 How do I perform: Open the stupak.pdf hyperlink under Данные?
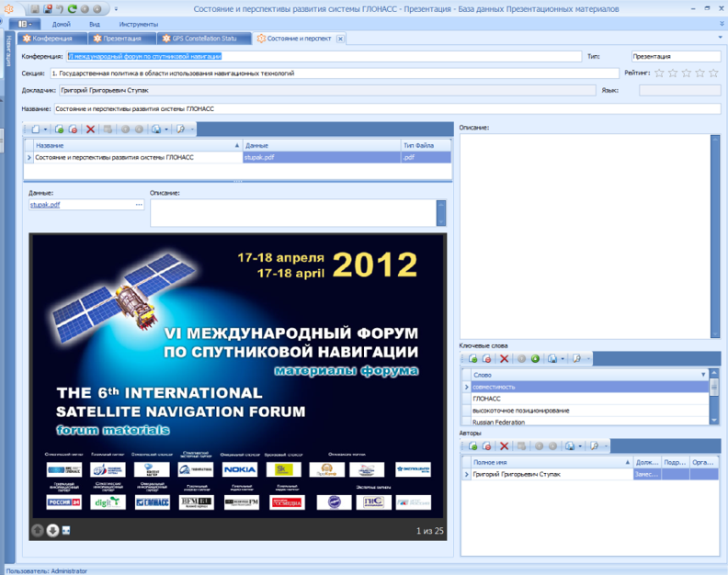(x=45, y=205)
